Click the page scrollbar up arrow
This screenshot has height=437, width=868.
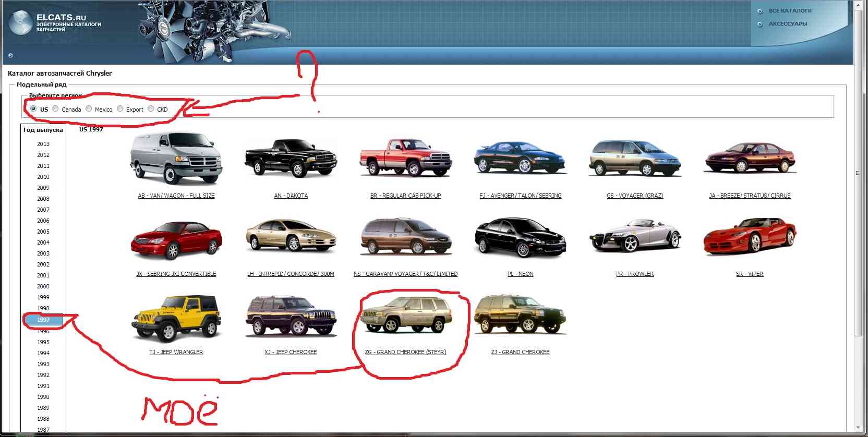coord(859,4)
